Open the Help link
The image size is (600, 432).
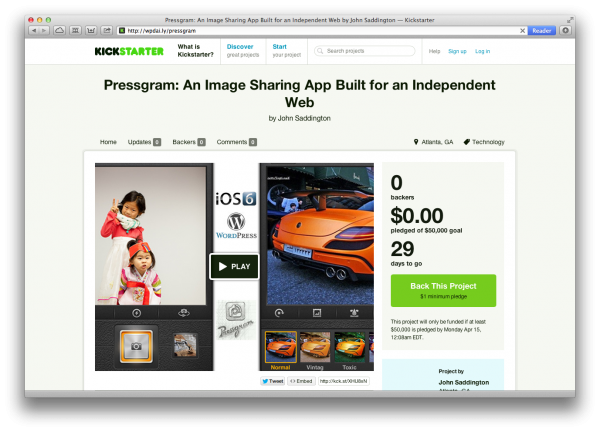[x=434, y=51]
